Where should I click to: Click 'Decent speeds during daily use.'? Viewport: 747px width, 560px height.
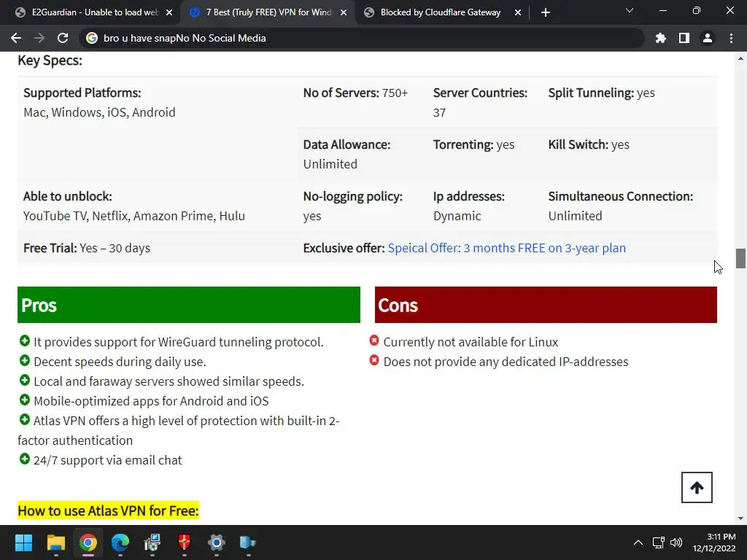pos(120,362)
